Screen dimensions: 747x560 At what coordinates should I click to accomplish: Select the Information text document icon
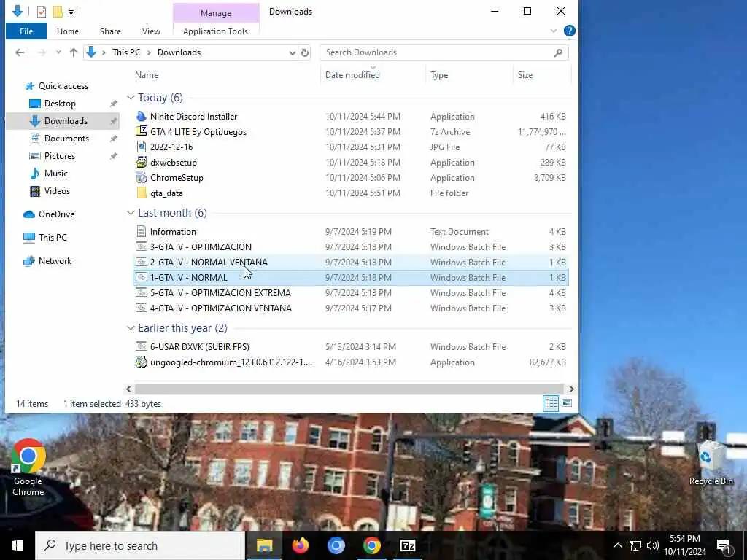[141, 231]
